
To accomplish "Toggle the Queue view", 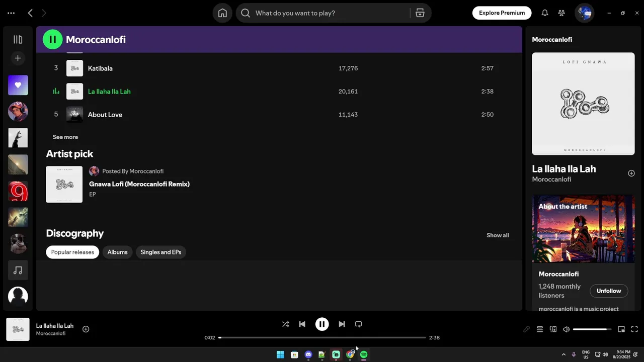I will pyautogui.click(x=539, y=329).
